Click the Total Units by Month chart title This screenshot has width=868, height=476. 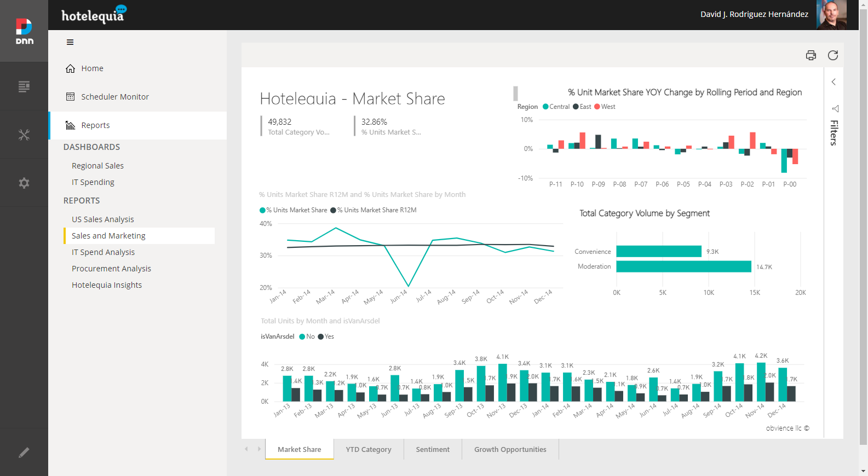(320, 321)
